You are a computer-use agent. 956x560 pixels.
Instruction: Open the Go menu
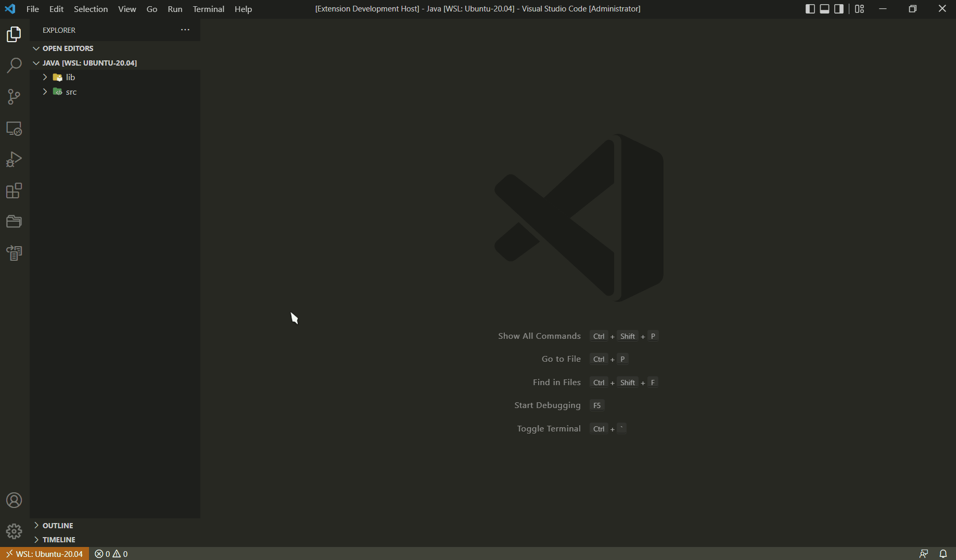152,9
